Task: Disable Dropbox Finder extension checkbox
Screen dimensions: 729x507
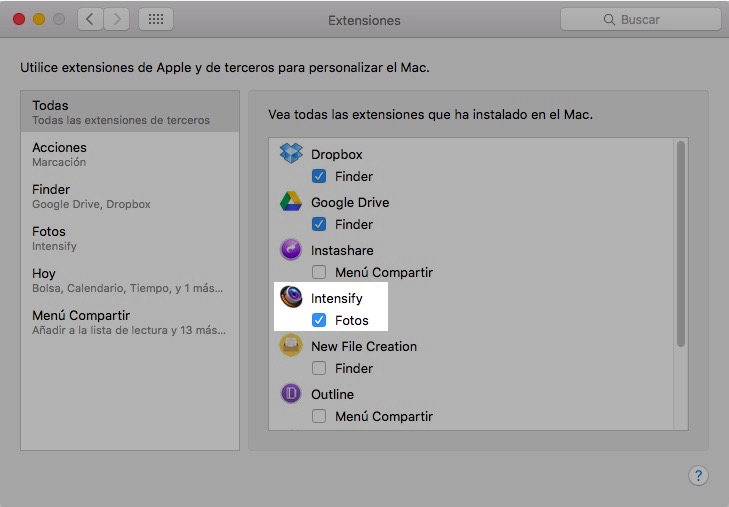Action: coord(319,176)
